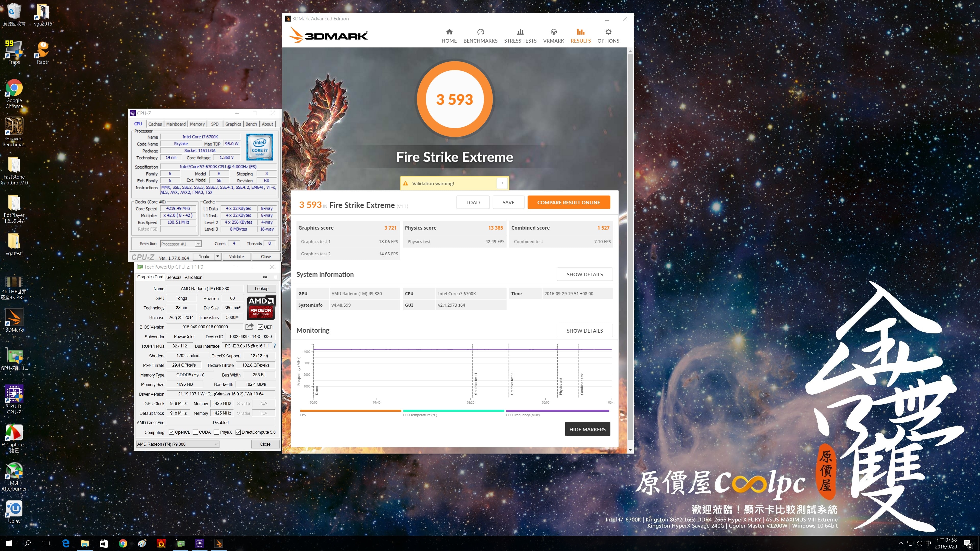Click the teal CPU Temperature legend bar
The width and height of the screenshot is (980, 551).
click(x=454, y=411)
